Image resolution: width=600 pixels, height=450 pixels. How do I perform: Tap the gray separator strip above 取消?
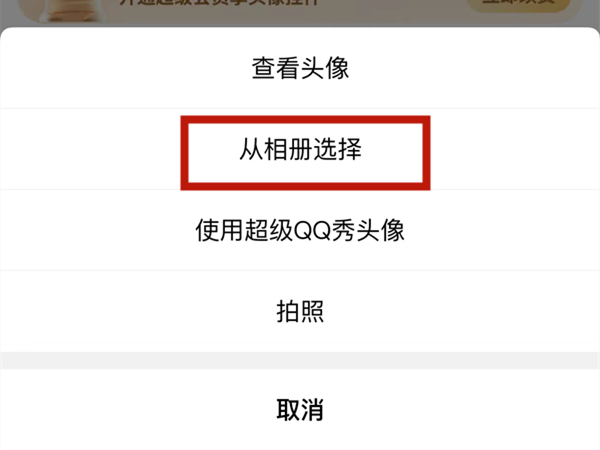[x=300, y=360]
